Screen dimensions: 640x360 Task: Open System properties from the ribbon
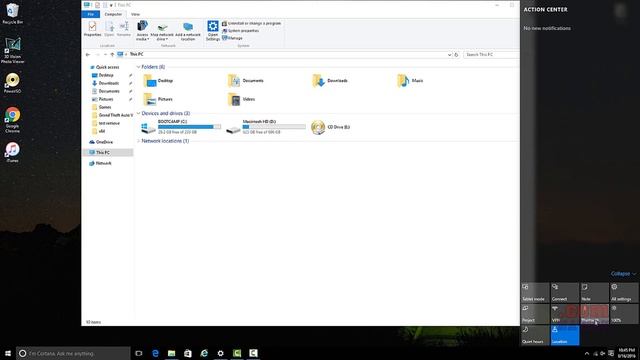[240, 31]
